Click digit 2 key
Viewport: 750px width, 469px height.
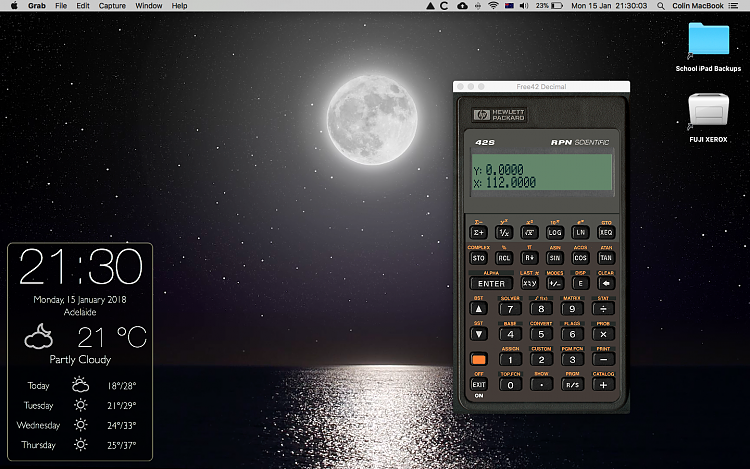coord(541,360)
